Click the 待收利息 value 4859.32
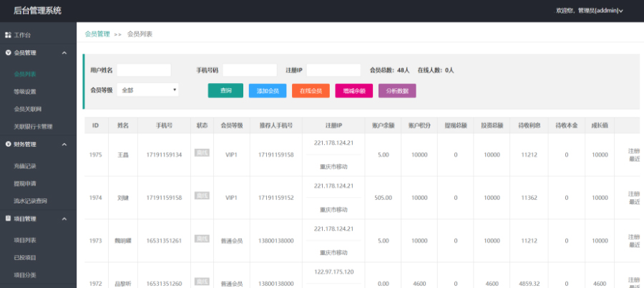Image resolution: width=644 pixels, height=288 pixels. pos(529,284)
